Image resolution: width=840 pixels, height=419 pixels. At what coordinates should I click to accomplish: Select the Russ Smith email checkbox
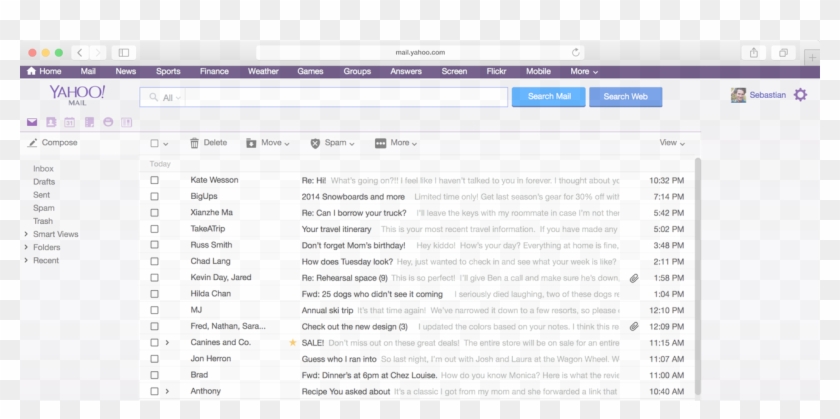[154, 245]
